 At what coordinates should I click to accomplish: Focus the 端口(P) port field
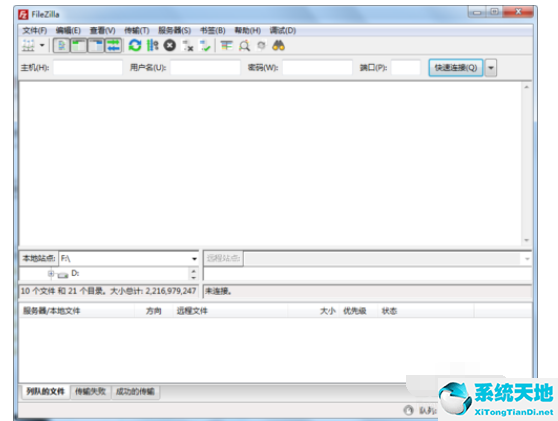(406, 67)
